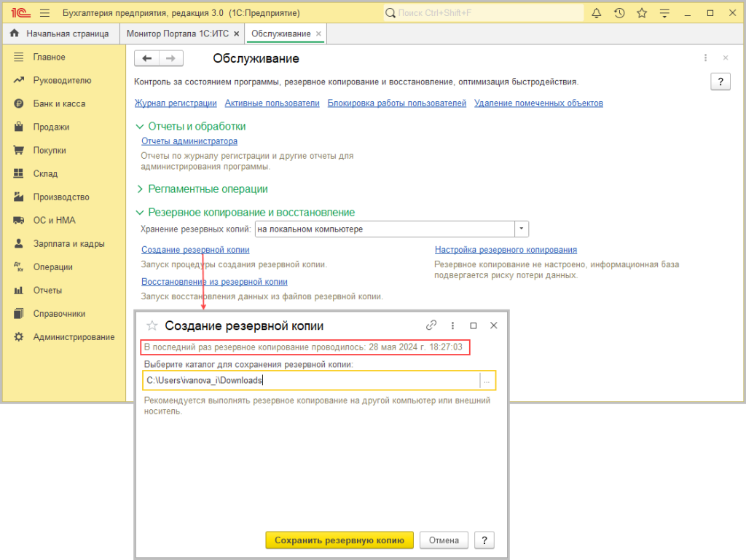This screenshot has height=560, width=746.
Task: Maximize the 1C application window
Action: tap(710, 13)
